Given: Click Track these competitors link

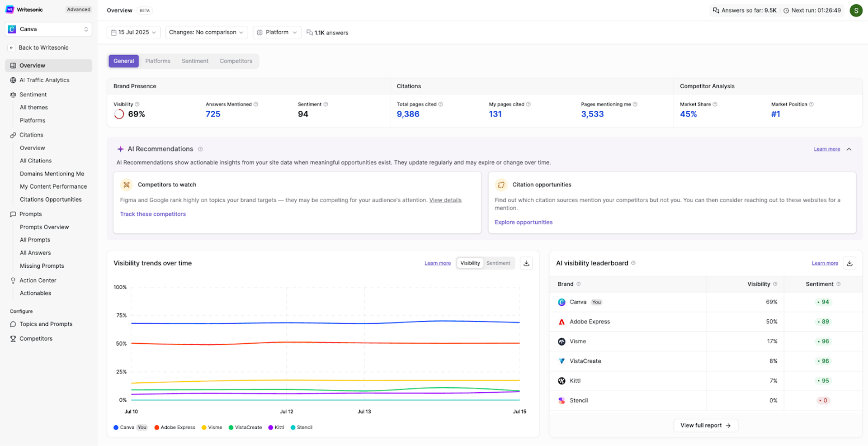Looking at the screenshot, I should coord(153,214).
